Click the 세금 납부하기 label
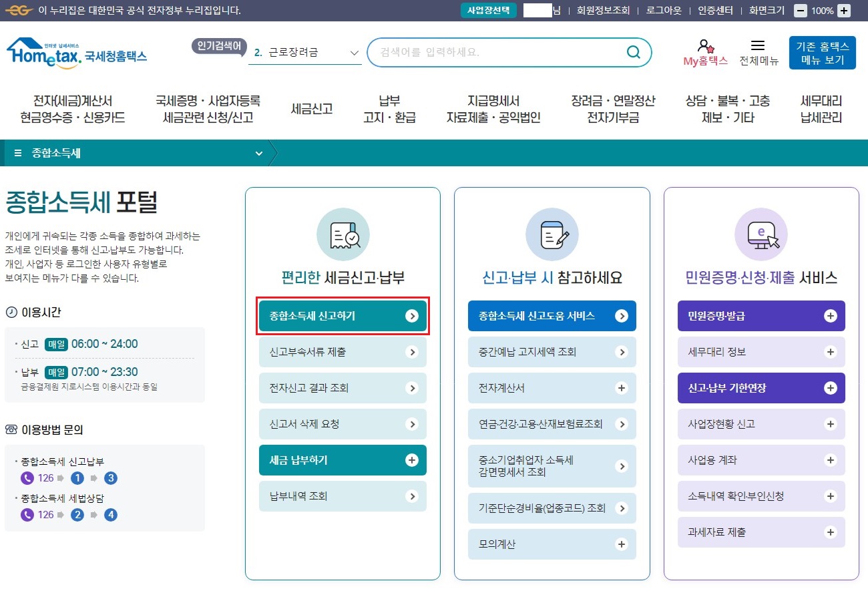Image resolution: width=868 pixels, height=591 pixels. pyautogui.click(x=298, y=460)
